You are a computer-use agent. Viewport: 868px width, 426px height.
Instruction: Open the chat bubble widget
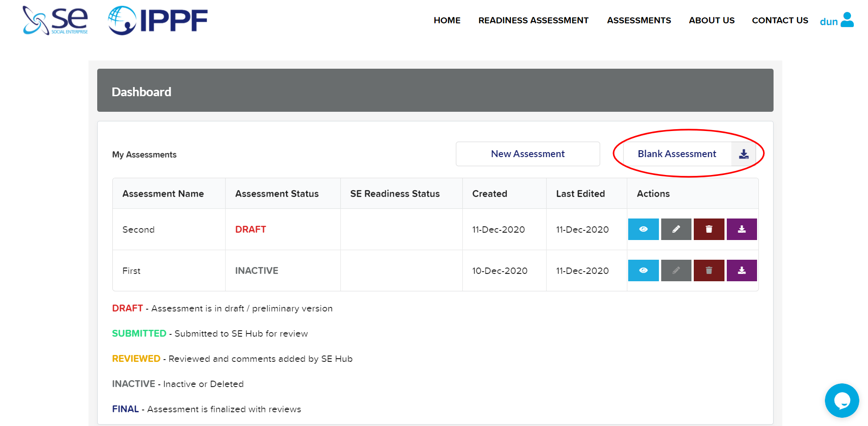pos(842,400)
